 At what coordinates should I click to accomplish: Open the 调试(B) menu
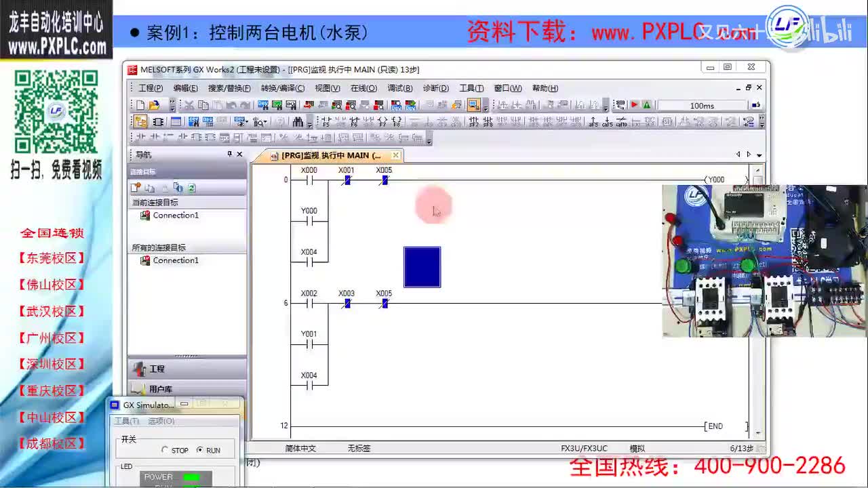point(400,88)
